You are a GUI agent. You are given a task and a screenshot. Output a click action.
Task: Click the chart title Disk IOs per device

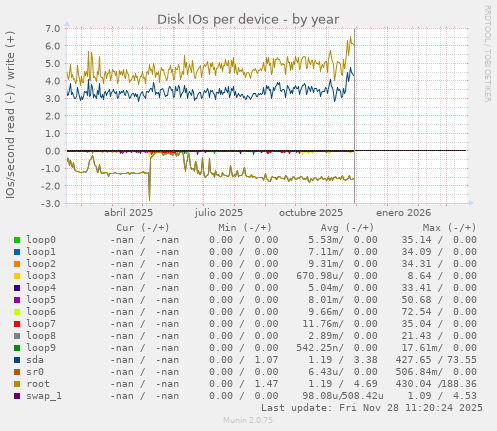pyautogui.click(x=248, y=19)
